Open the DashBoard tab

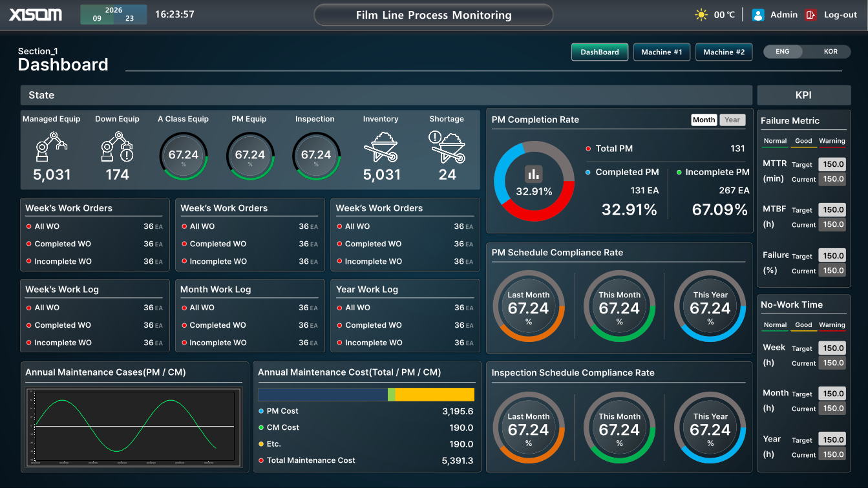point(600,52)
